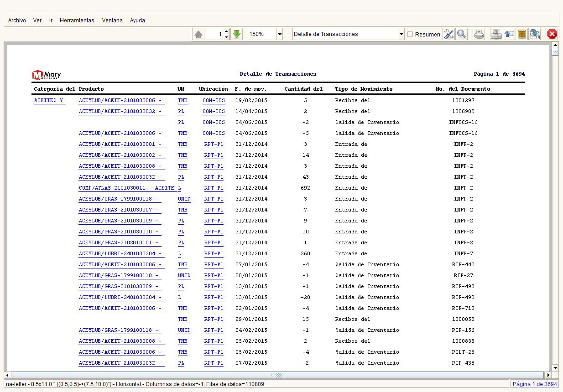This screenshot has height=392, width=563.
Task: Go to next page green arrow
Action: (x=236, y=34)
